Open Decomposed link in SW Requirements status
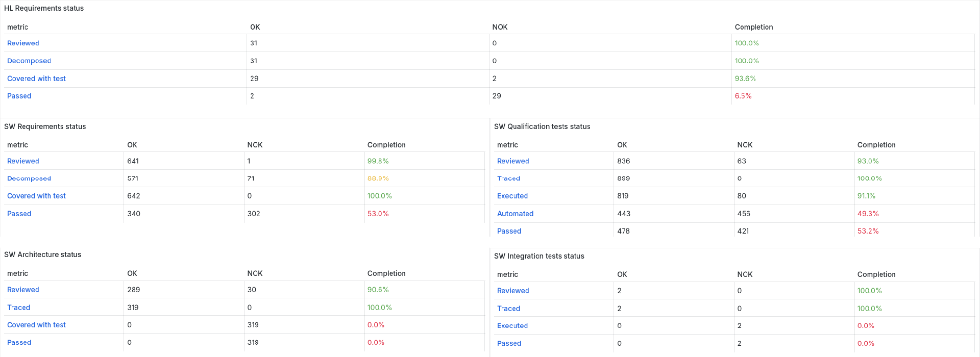Viewport: 980px width, 357px height. click(29, 178)
